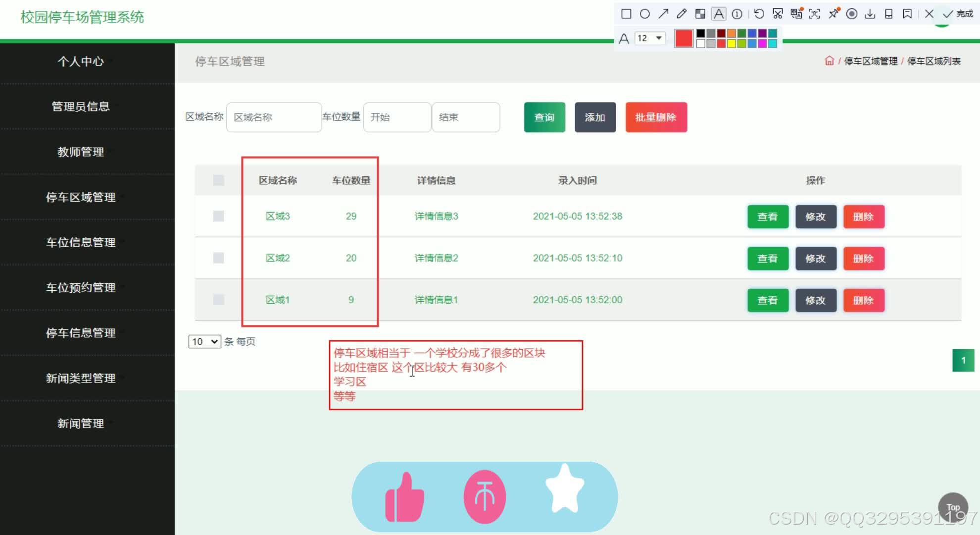Open the 10 条每页 page size dropdown

[204, 342]
